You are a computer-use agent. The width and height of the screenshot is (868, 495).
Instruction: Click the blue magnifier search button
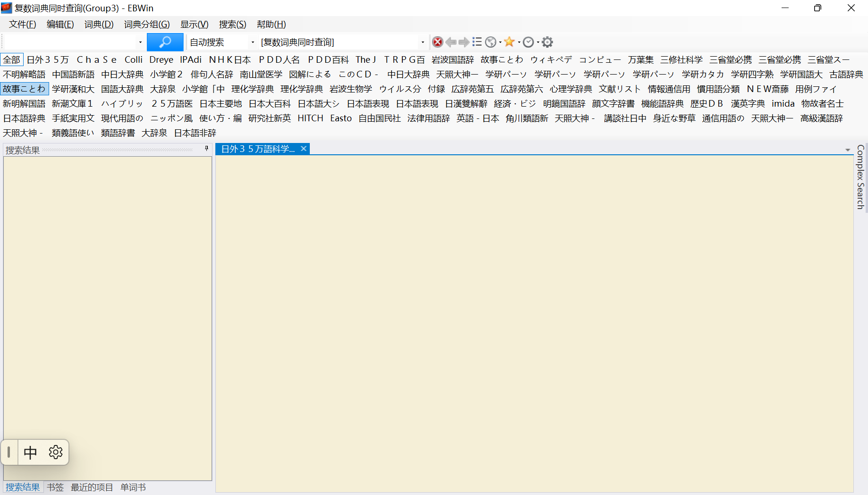pyautogui.click(x=165, y=42)
